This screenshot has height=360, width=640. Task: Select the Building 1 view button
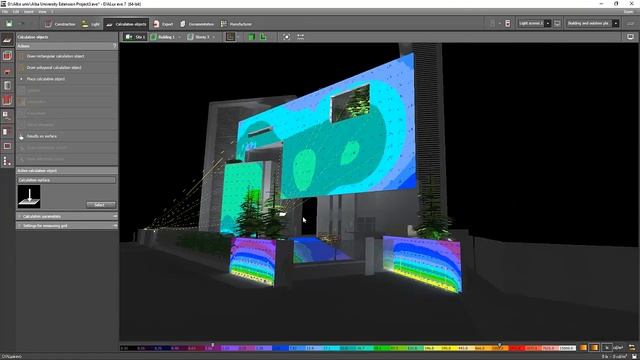click(x=162, y=37)
